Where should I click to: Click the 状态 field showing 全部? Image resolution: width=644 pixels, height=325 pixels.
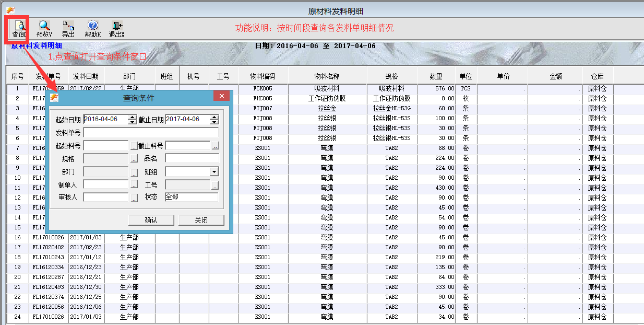(x=192, y=197)
